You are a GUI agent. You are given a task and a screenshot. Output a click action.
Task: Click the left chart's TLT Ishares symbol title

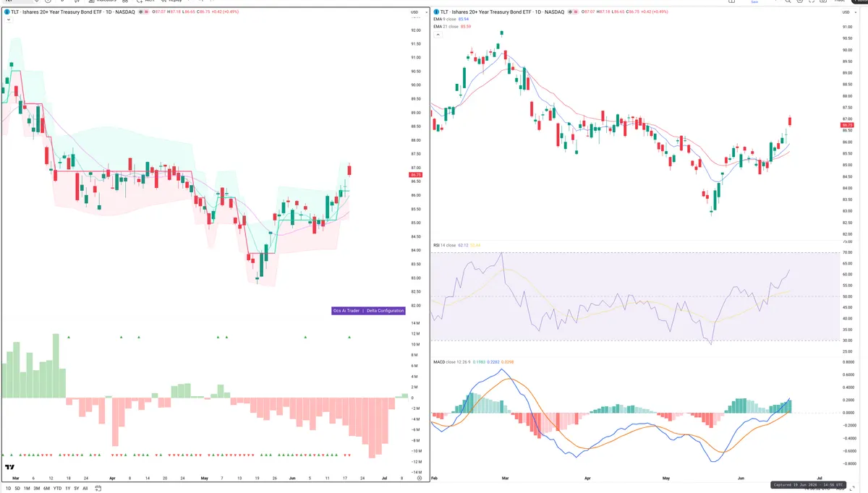pyautogui.click(x=73, y=12)
